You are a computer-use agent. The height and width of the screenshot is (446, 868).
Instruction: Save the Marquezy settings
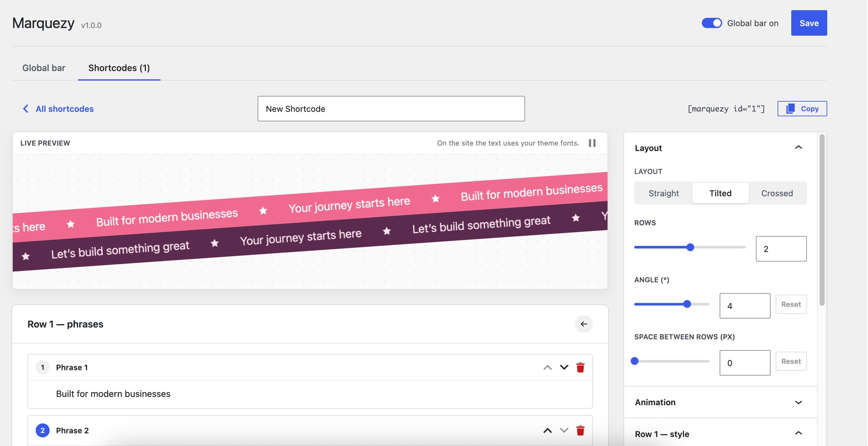click(x=809, y=23)
